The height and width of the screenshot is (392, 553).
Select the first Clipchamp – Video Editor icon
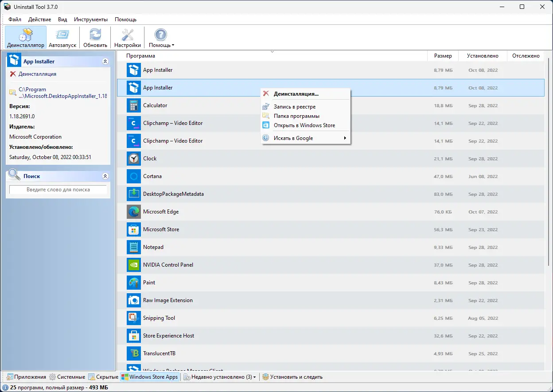click(x=134, y=123)
